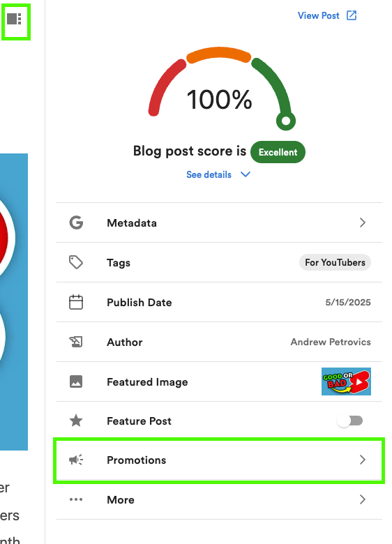
Task: Select the For YouTubers tag chip
Action: [x=335, y=262]
